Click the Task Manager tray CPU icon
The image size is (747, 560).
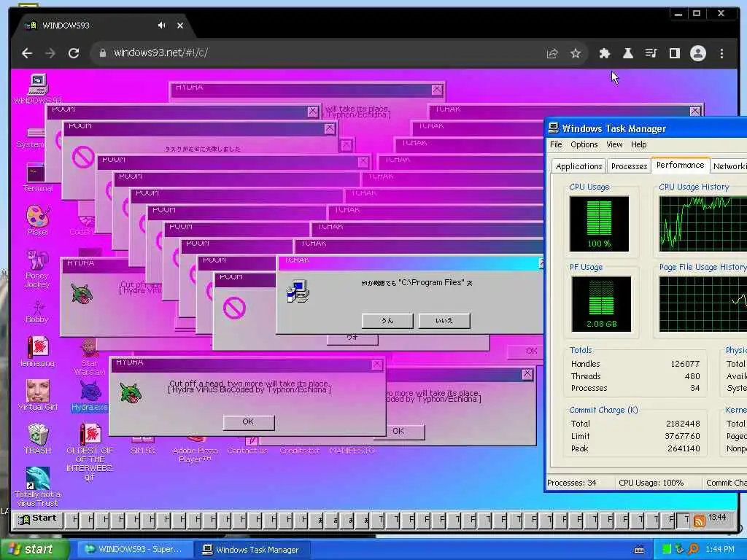(x=666, y=550)
